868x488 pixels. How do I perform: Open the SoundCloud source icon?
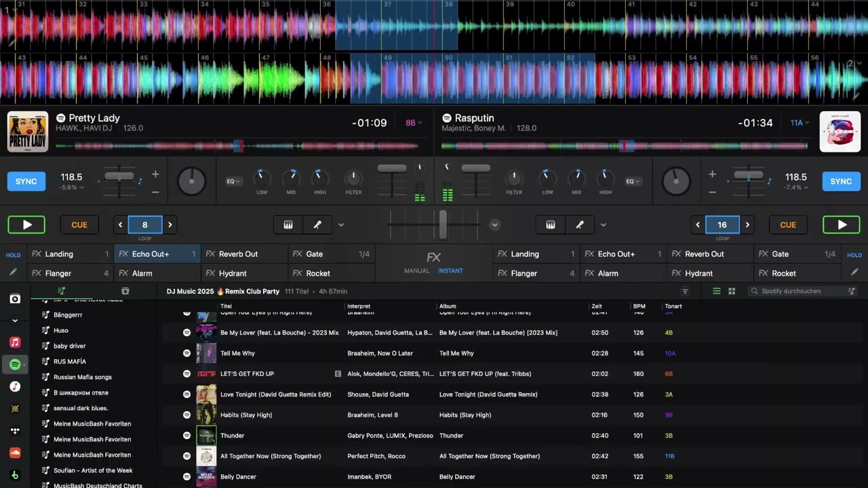(15, 453)
